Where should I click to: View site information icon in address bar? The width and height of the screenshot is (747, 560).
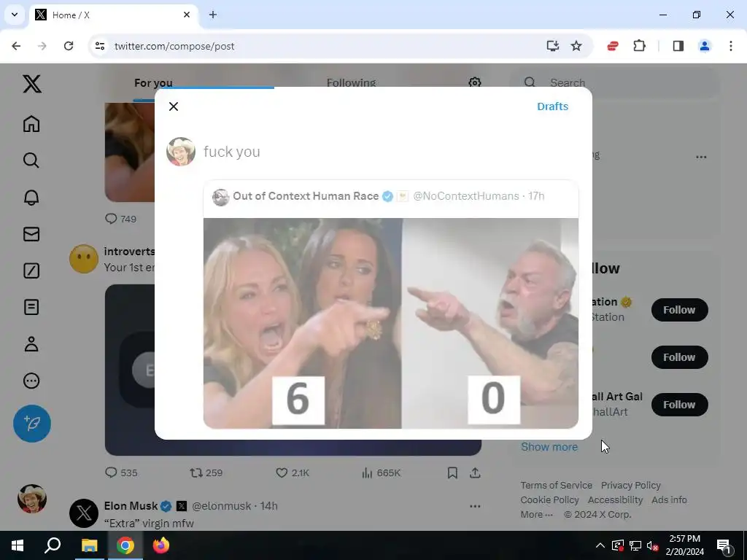99,46
